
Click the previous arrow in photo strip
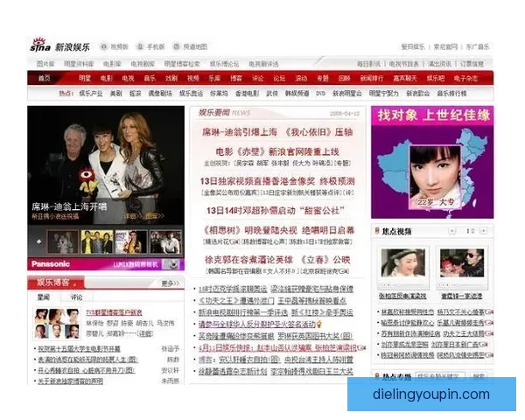click(x=39, y=241)
